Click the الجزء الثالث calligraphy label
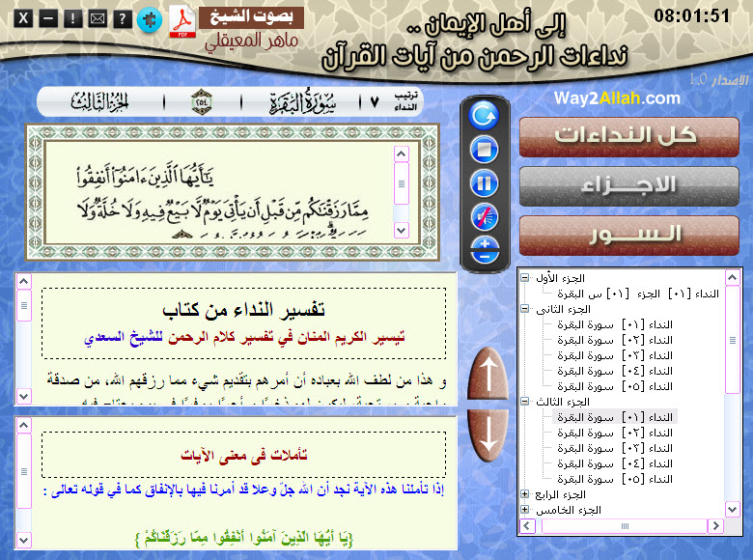The height and width of the screenshot is (560, 753). 99,101
